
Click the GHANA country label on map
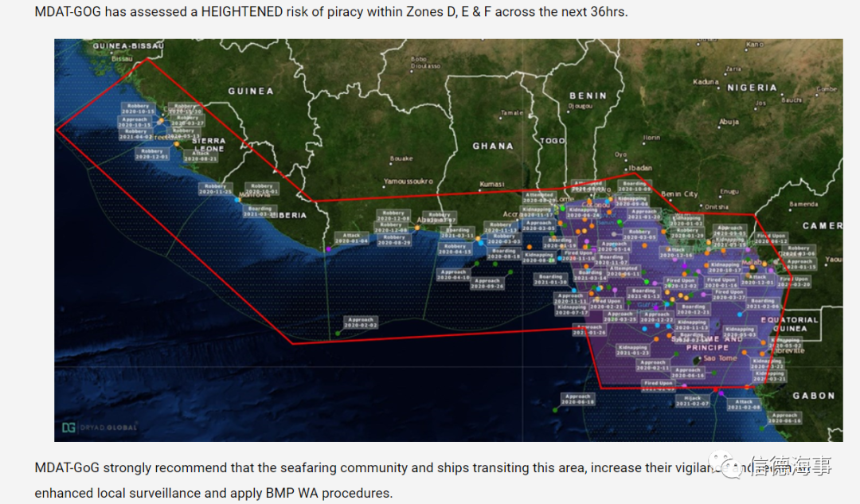[x=493, y=147]
